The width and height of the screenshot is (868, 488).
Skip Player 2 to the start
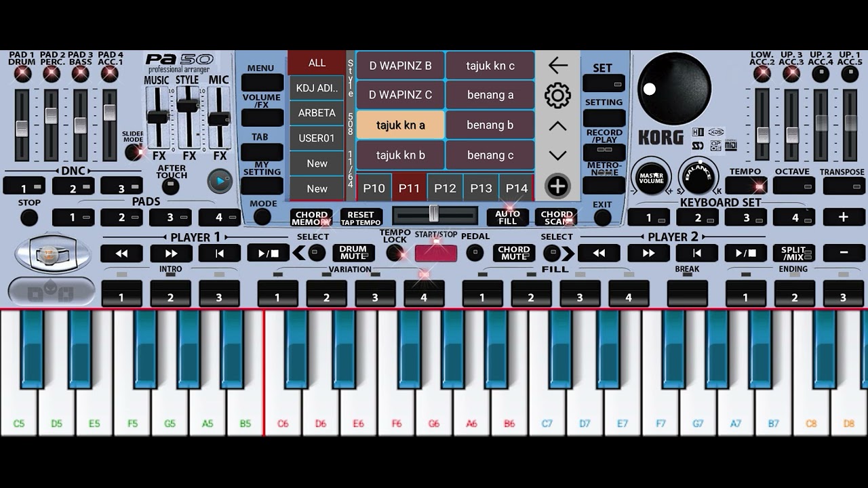697,253
